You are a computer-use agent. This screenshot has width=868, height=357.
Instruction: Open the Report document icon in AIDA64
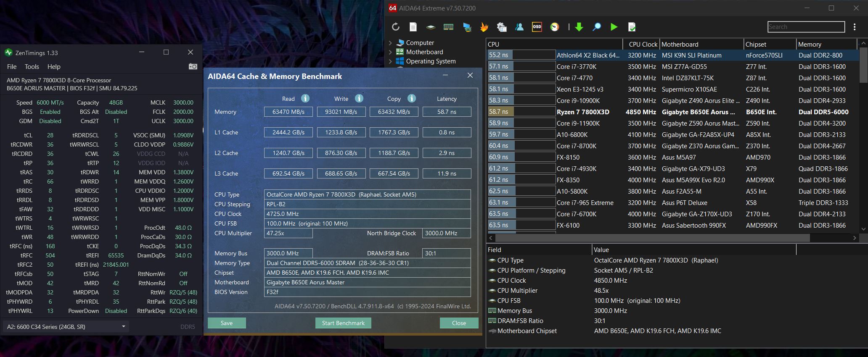point(413,27)
